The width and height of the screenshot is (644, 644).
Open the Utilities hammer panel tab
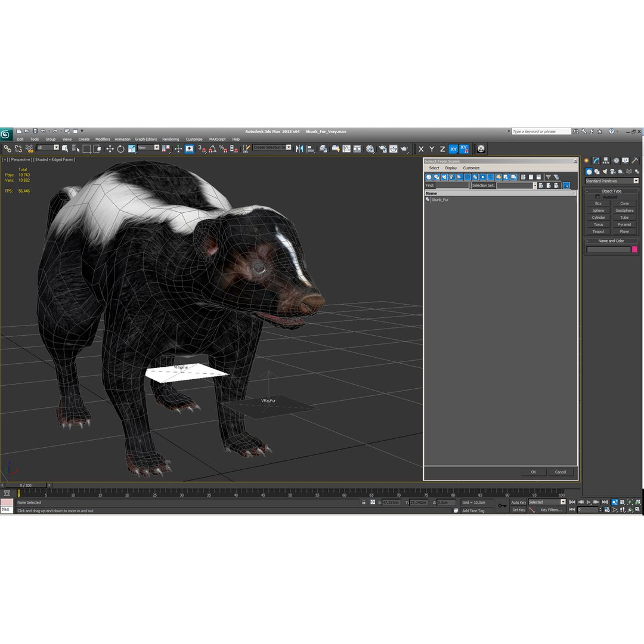pos(635,160)
